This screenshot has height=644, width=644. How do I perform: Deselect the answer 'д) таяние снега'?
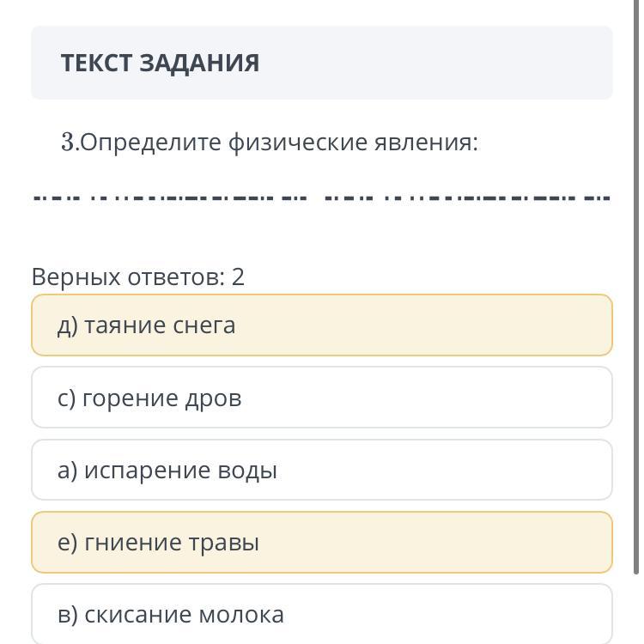321,325
